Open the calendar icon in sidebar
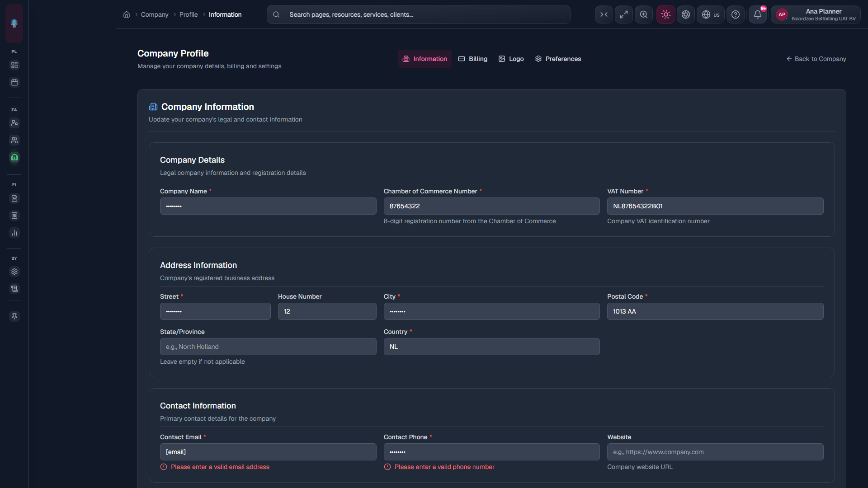 click(x=14, y=82)
